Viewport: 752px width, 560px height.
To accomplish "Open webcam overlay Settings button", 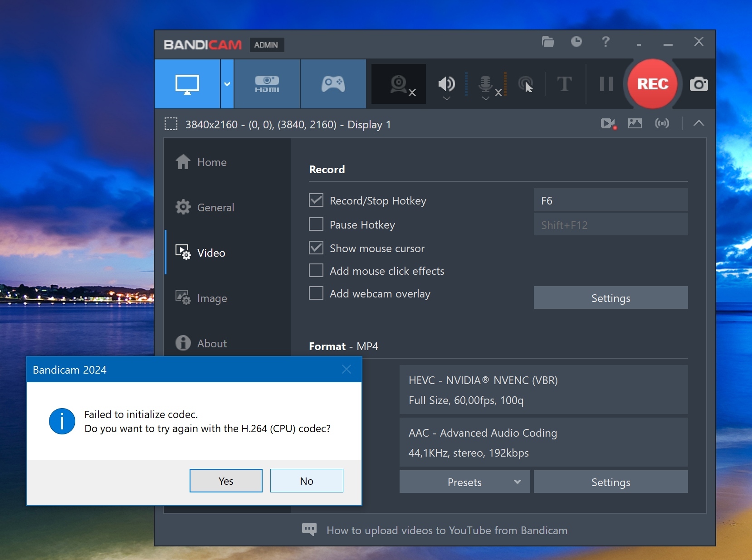I will click(610, 298).
